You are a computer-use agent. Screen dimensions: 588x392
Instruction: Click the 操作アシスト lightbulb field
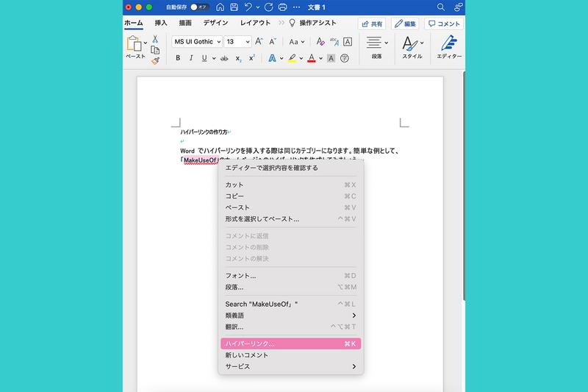coord(312,23)
